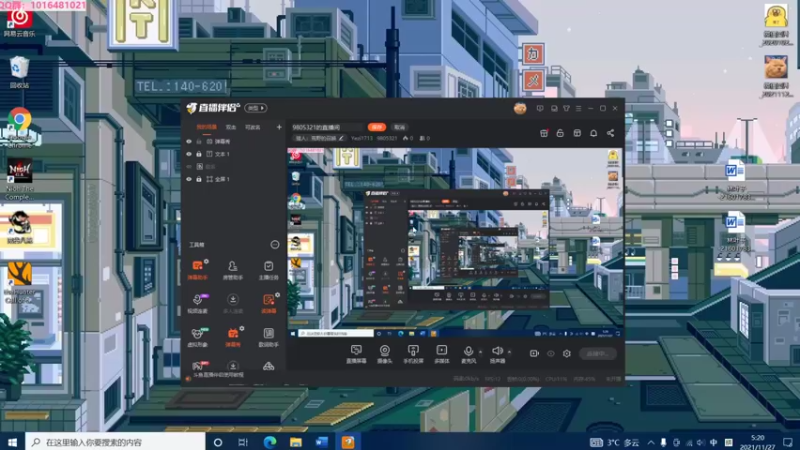Image resolution: width=800 pixels, height=450 pixels.
Task: Click the orange 保存 button
Action: click(377, 127)
